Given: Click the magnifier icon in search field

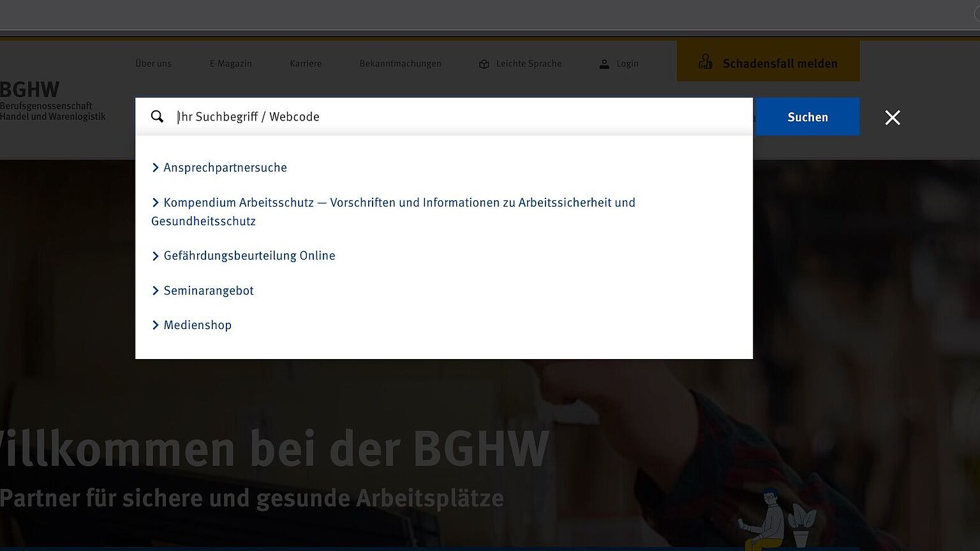Looking at the screenshot, I should point(157,117).
